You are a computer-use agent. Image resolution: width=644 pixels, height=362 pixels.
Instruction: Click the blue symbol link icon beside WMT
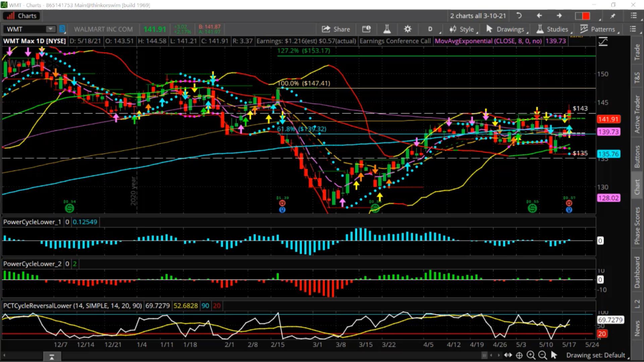62,29
